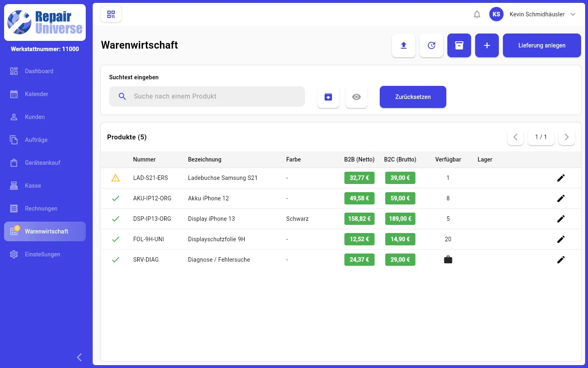Image resolution: width=588 pixels, height=368 pixels.
Task: Edit the SRV-DIAG product
Action: (x=561, y=260)
